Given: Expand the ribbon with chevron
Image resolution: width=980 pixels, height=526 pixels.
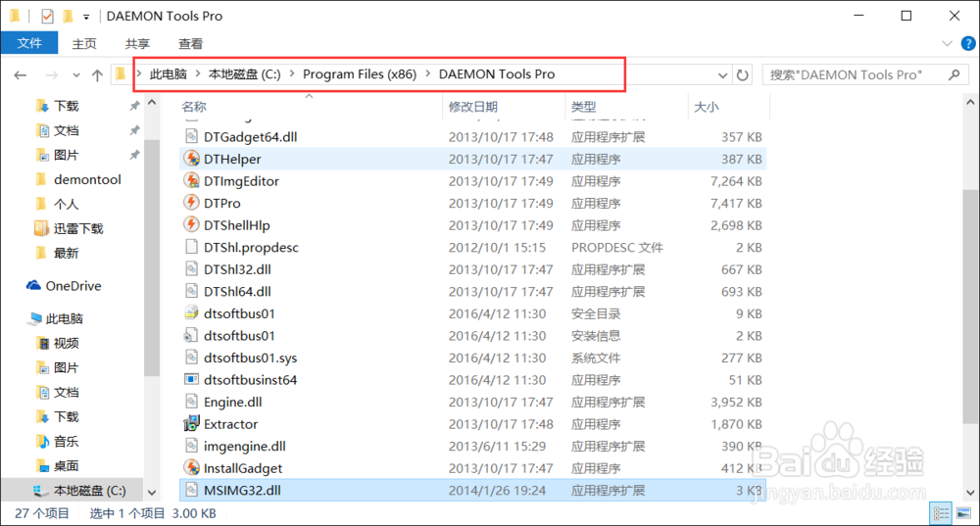Looking at the screenshot, I should (x=947, y=43).
